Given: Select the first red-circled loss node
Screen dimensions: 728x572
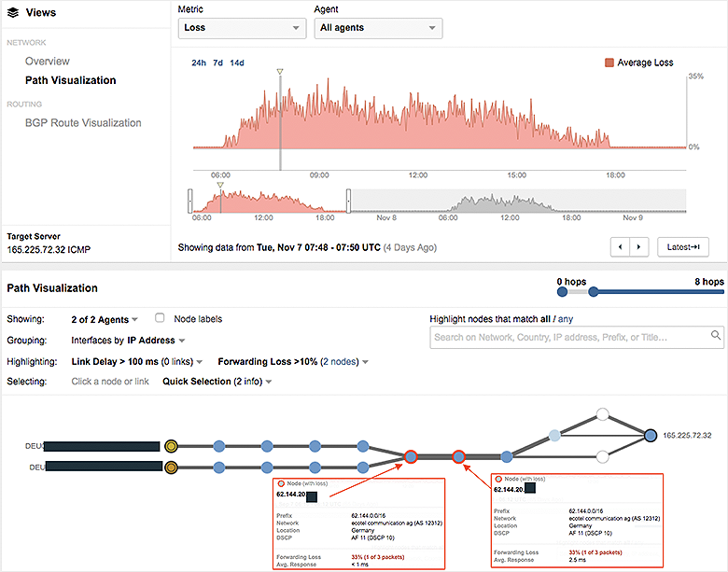Looking at the screenshot, I should coord(410,456).
